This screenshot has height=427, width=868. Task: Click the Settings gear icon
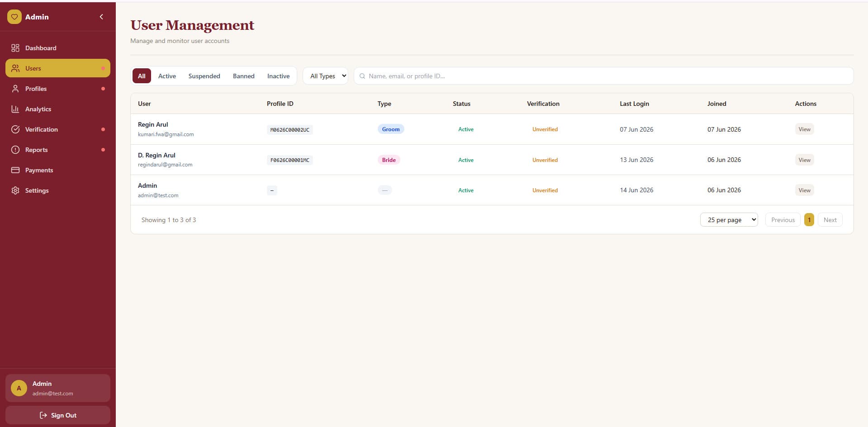coord(15,190)
